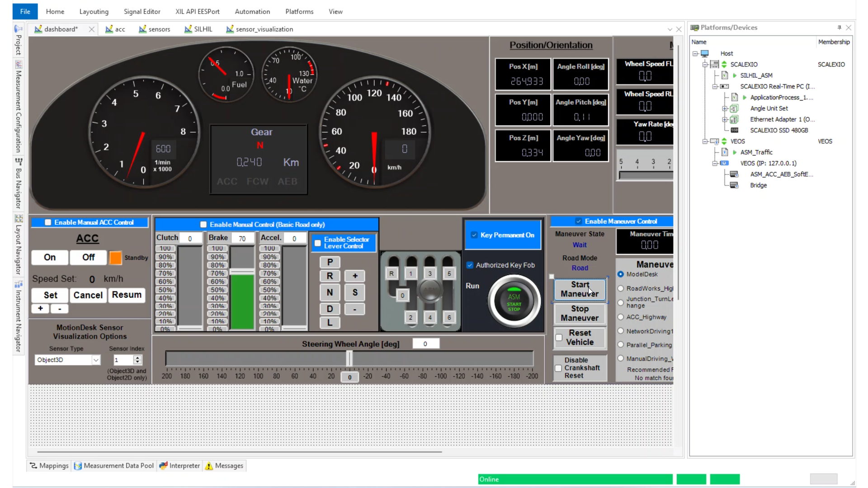Open the Sensor Type Object3D dropdown
Screen dimensions: 868x488
96,360
